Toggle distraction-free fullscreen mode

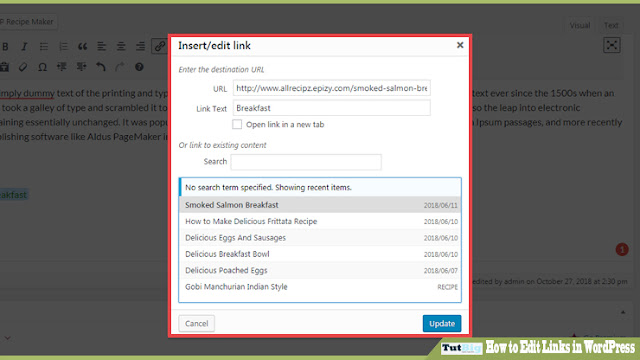click(x=611, y=45)
